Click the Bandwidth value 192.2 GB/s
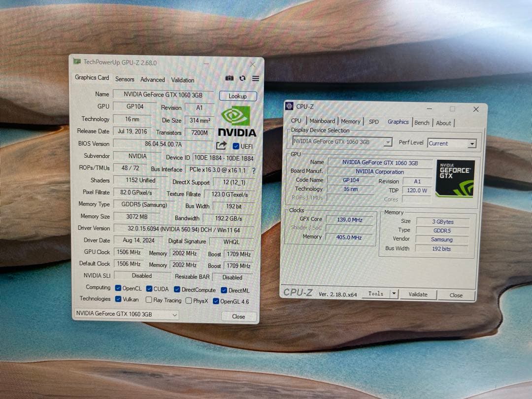Viewport: 532px width, 399px height. point(229,218)
